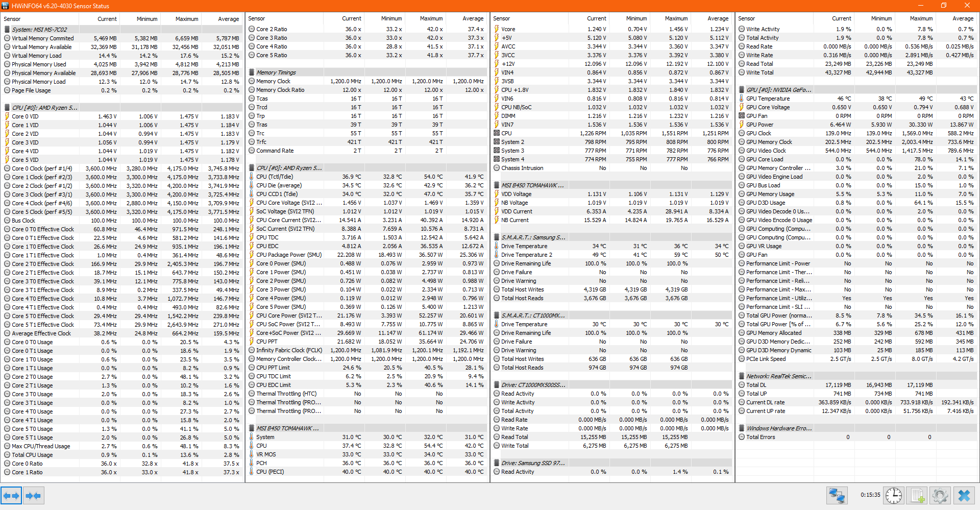Select the Thermal Throttling (HTC) row

point(366,394)
